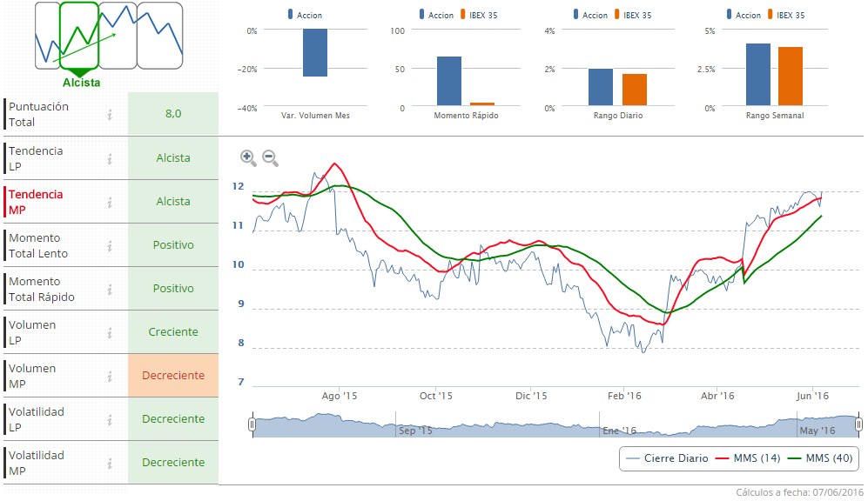The image size is (868, 501).
Task: Click info icon beside Tendencia MP
Action: point(111,202)
